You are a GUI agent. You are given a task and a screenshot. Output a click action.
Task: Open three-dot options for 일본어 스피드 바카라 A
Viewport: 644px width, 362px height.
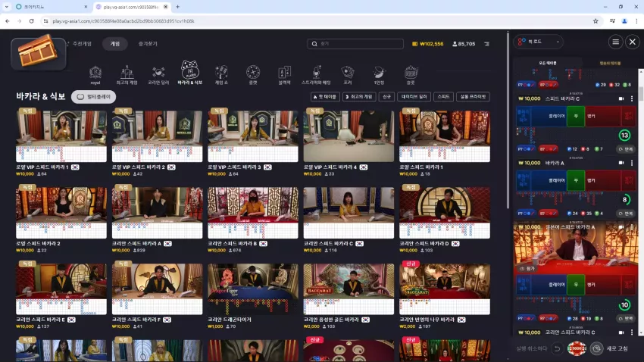tap(632, 227)
